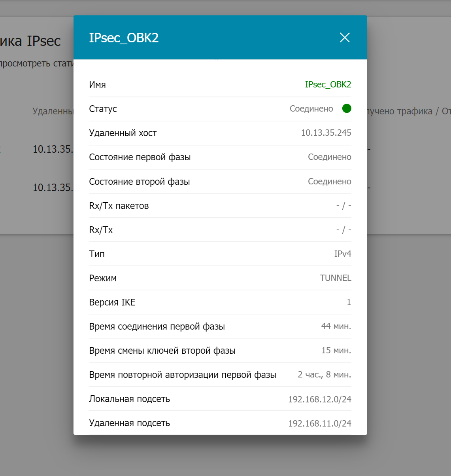Viewport: 451px width, 476px height.
Task: Click the "Состояние второй фазы" connected value
Action: coord(329,182)
